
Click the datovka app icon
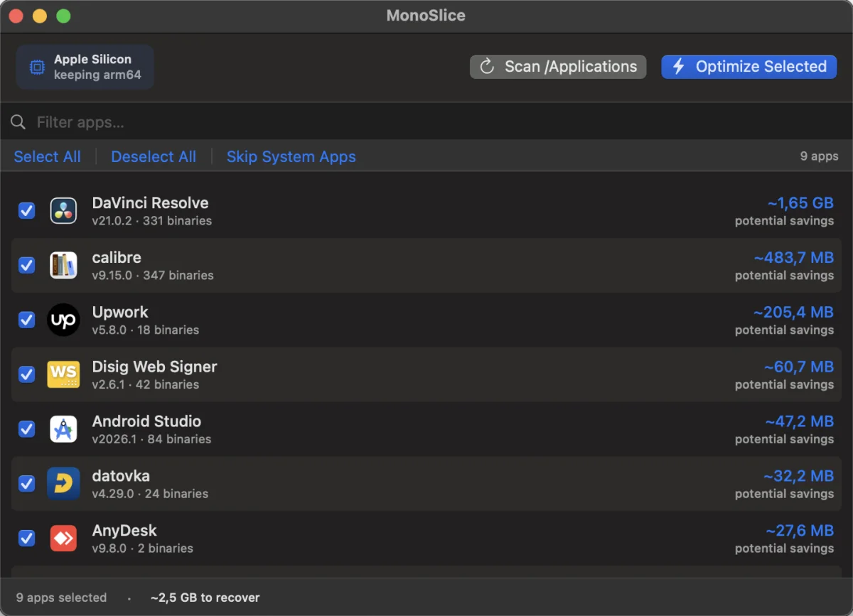63,484
